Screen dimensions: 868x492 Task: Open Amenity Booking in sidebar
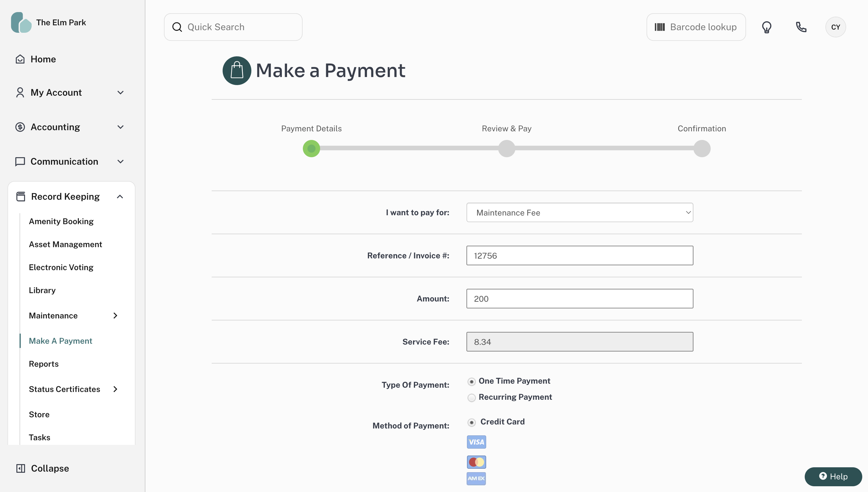tap(61, 221)
